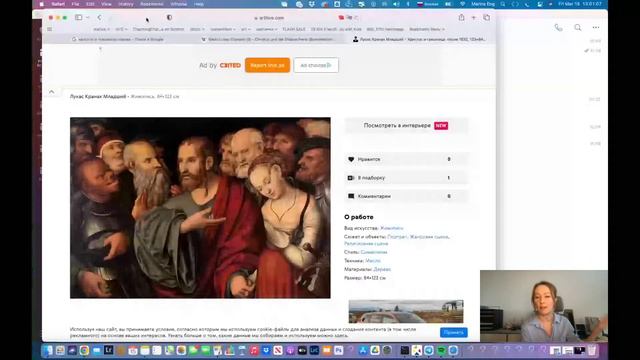Viewport: 640px width, 360px height.
Task: Collapse the header with the up chevron
Action: pos(51,92)
